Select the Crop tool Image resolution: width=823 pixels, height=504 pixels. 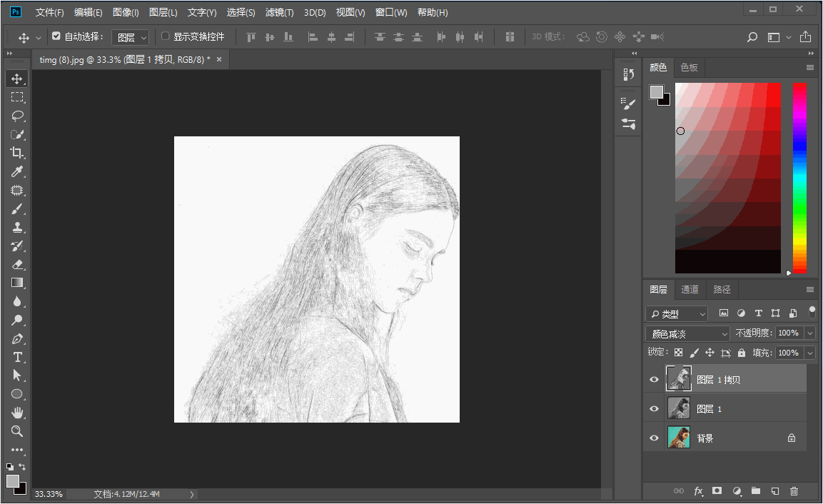[x=17, y=153]
